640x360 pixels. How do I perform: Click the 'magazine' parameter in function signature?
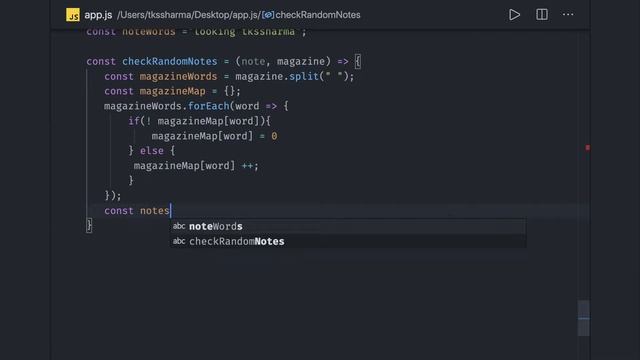[x=300, y=61]
